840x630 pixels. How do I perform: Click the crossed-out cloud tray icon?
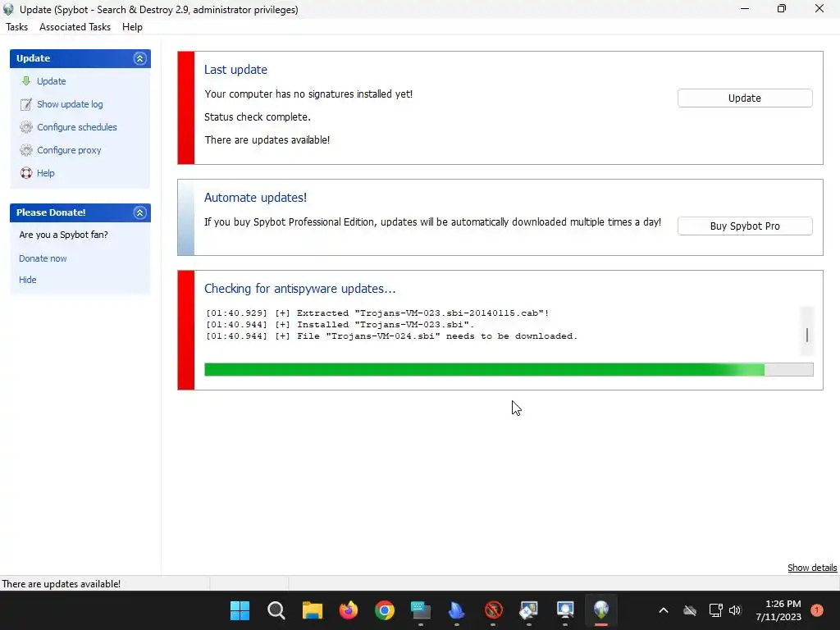click(690, 610)
